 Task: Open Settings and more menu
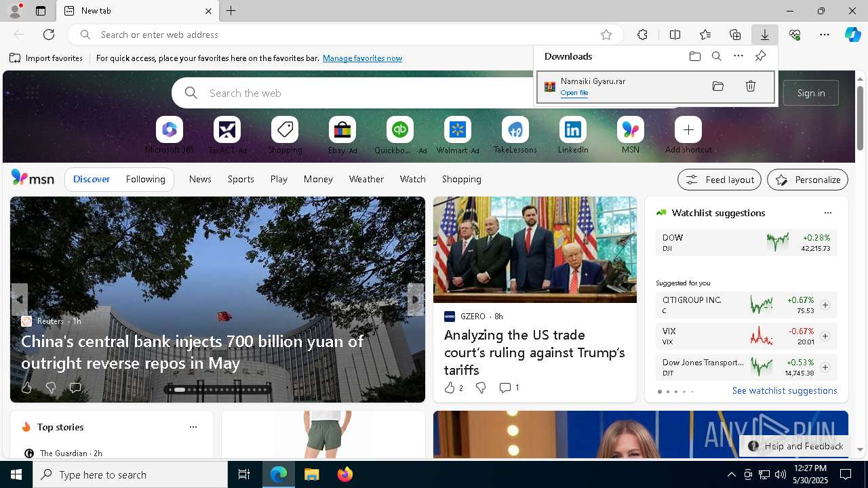click(x=825, y=35)
